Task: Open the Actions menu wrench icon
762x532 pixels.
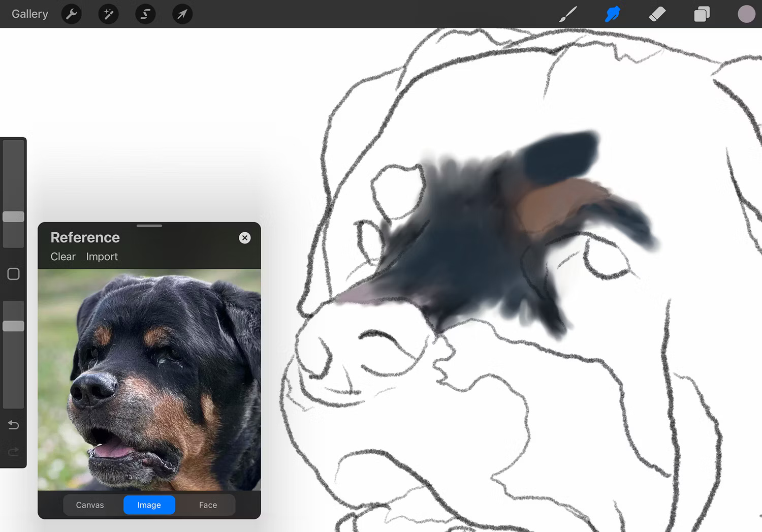Action: click(71, 14)
